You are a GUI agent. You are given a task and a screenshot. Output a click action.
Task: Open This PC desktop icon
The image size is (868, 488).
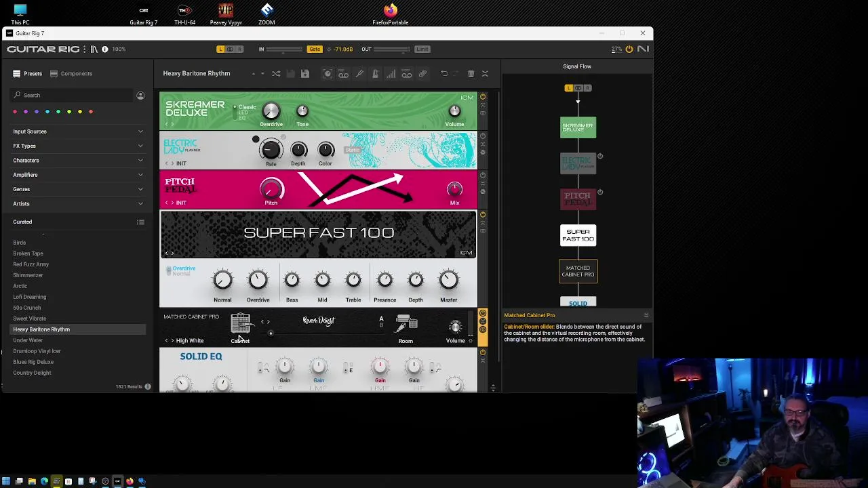pos(20,14)
